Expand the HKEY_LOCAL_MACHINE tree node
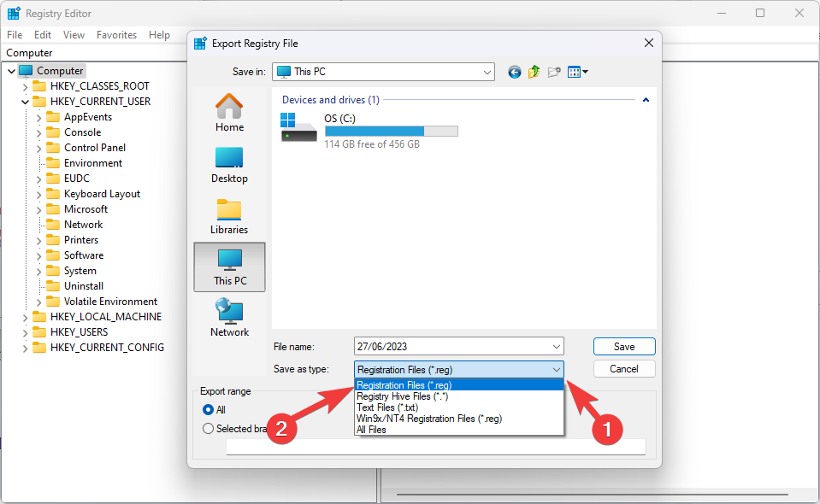The image size is (820, 504). tap(26, 317)
